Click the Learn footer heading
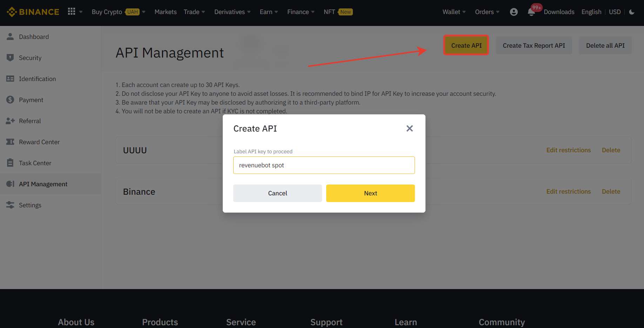 [406, 322]
